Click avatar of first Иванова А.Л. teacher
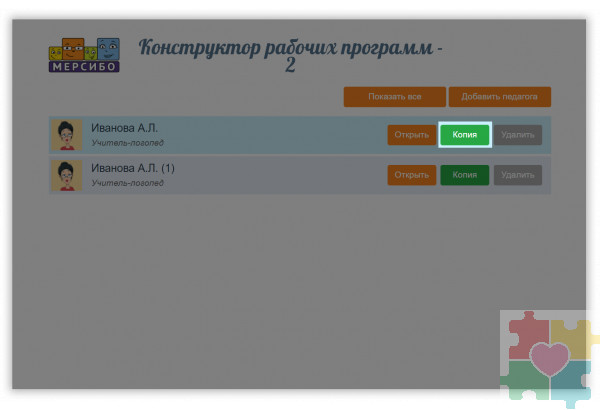600x410 pixels. coord(67,135)
